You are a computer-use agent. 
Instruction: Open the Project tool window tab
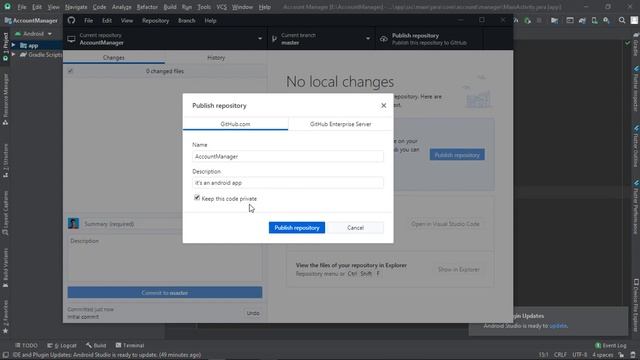[5, 47]
